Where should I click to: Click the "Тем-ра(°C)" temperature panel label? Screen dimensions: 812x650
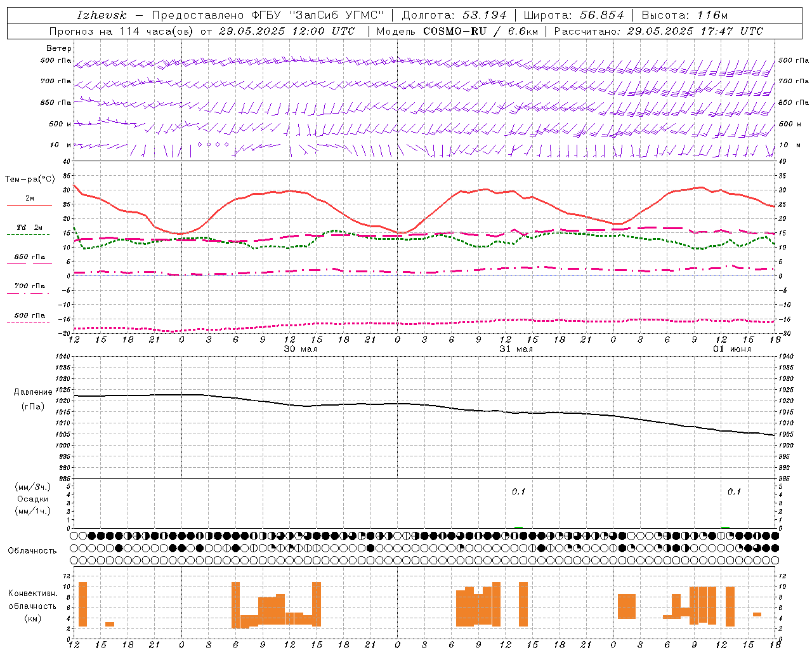(x=30, y=180)
